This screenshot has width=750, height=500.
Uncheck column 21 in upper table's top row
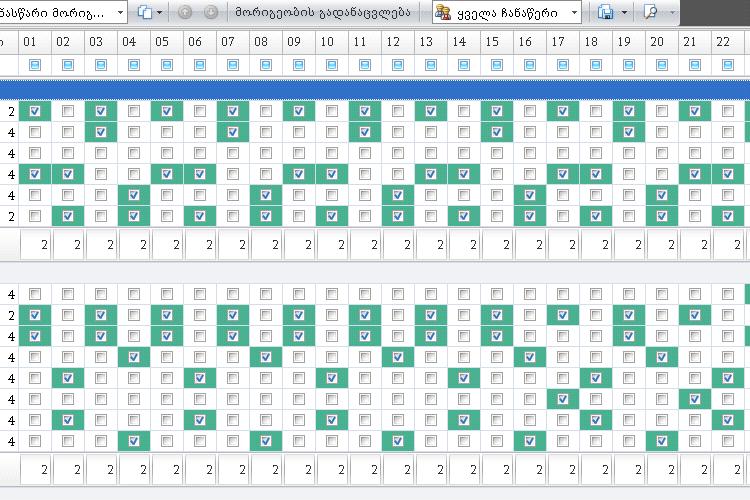point(695,111)
